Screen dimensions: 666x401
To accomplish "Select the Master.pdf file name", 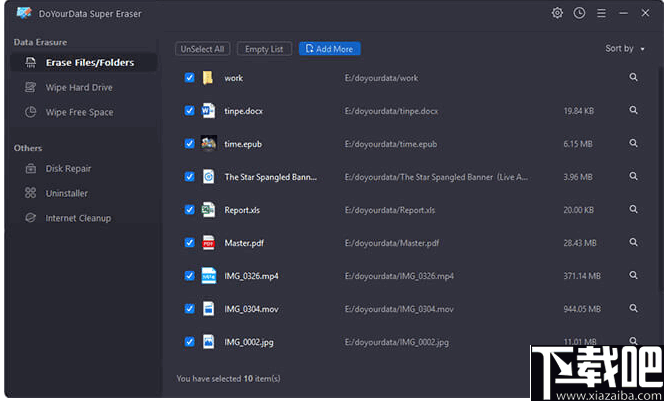I will pos(244,243).
